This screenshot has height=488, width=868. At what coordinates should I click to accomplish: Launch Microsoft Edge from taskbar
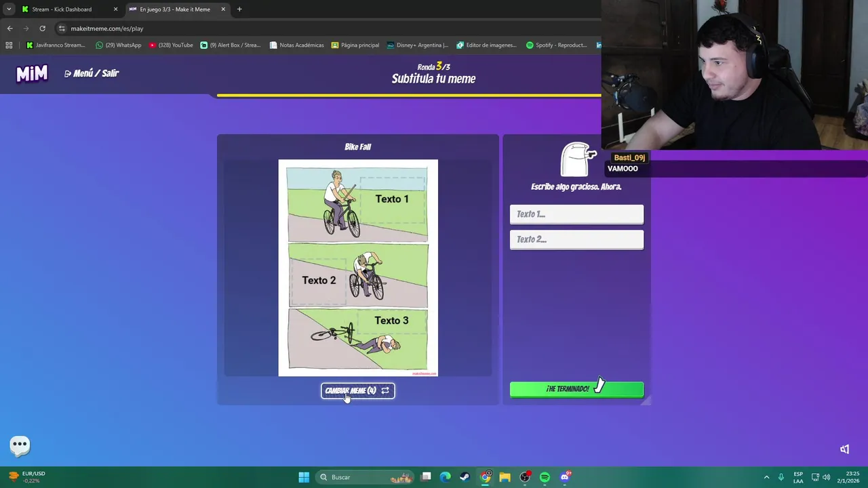pos(445,477)
